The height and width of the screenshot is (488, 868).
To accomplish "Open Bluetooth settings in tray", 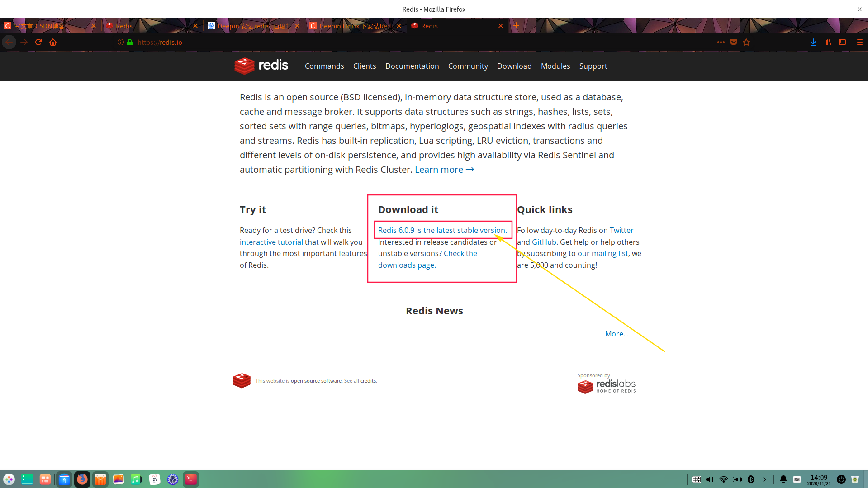I will (x=751, y=479).
